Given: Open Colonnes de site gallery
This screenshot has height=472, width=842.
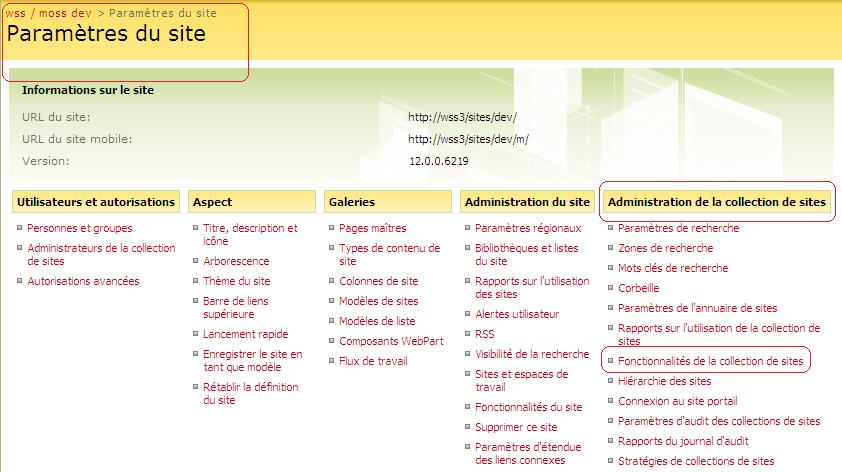Looking at the screenshot, I should click(378, 281).
